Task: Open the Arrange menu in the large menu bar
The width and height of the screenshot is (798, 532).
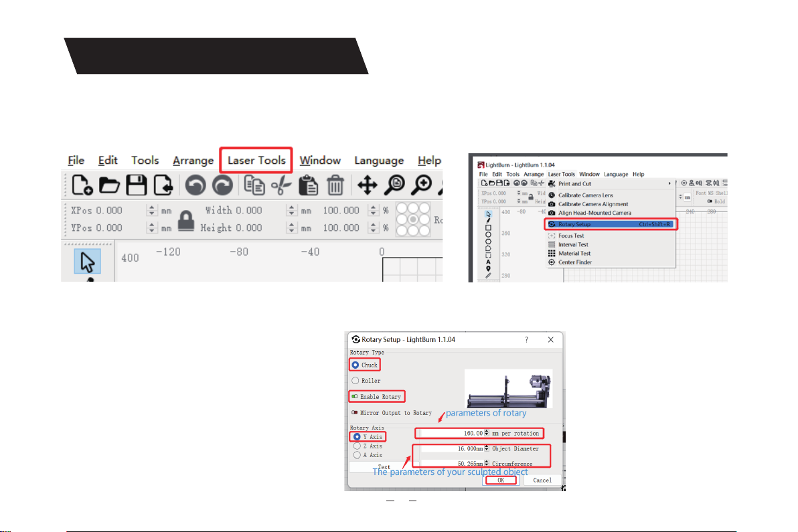Action: point(193,160)
